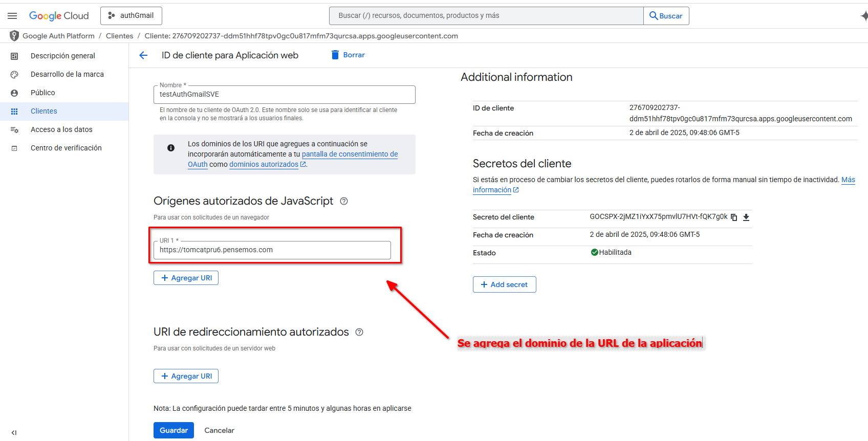Viewport: 868px width, 441px height.
Task: Click Guardar to save changes
Action: coord(173,430)
